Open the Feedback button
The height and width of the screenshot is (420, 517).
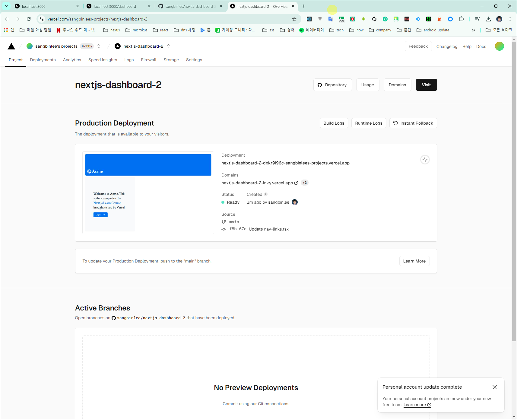point(418,46)
